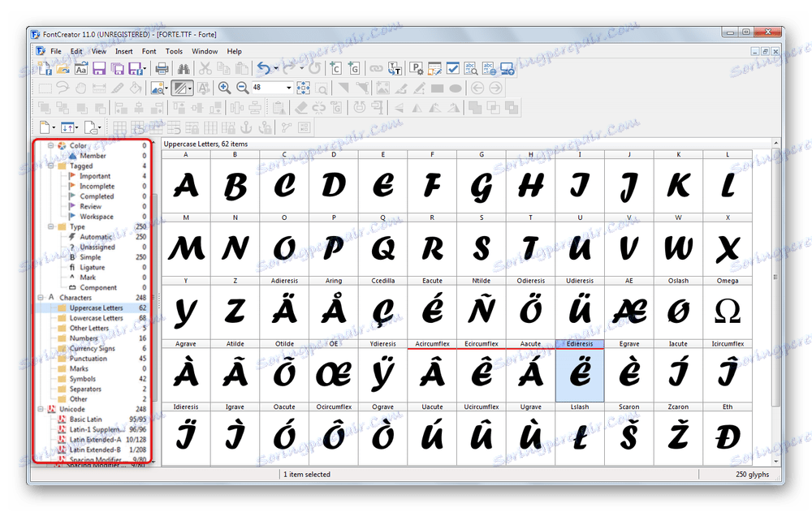Click the Zoom Out magnifier icon

coord(242,88)
